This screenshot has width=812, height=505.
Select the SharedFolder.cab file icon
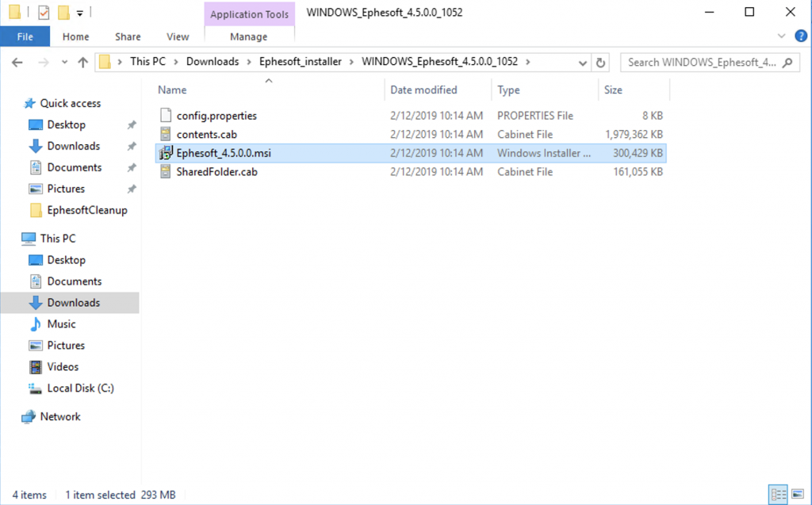point(165,171)
